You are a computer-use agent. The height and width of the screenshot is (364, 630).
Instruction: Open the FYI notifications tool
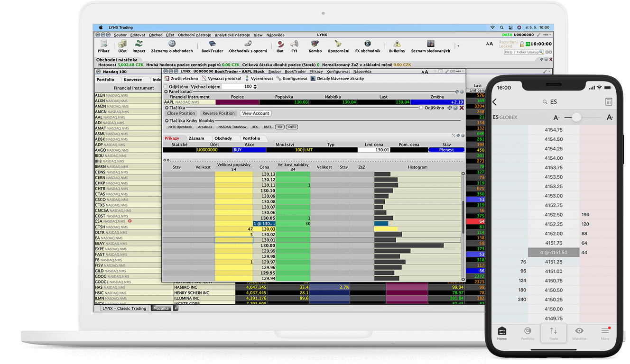(x=294, y=46)
